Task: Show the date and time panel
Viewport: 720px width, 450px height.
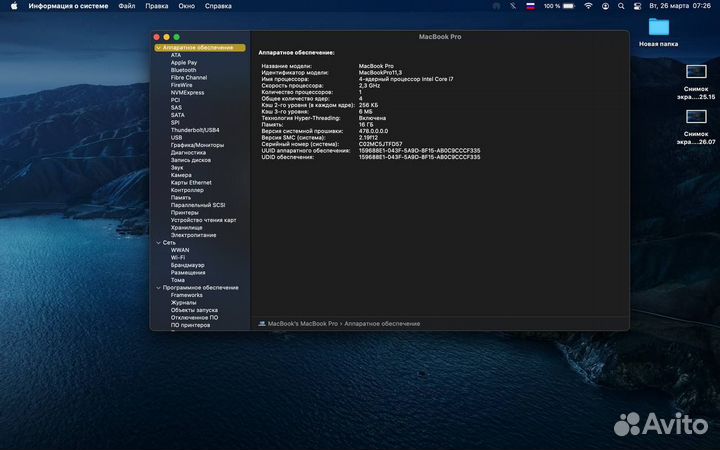Action: 680,6
